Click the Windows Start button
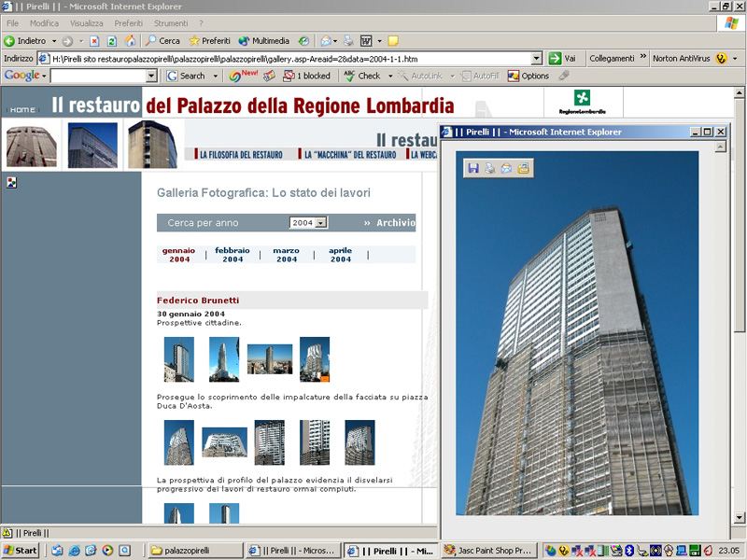 21,551
